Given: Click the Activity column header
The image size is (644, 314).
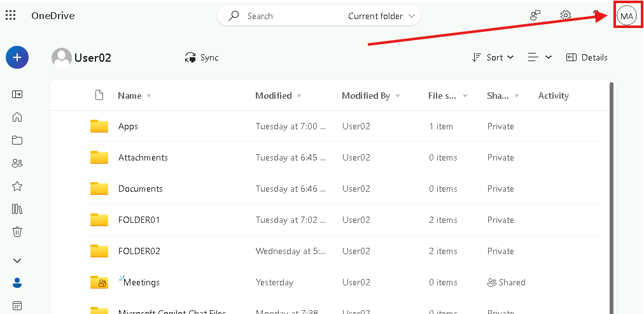Looking at the screenshot, I should coord(553,96).
